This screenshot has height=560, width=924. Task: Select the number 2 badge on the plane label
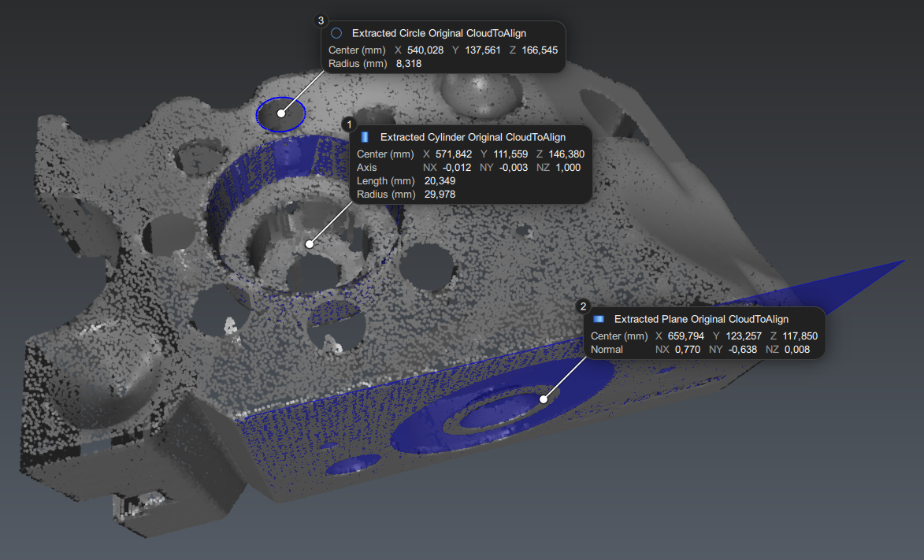click(582, 306)
